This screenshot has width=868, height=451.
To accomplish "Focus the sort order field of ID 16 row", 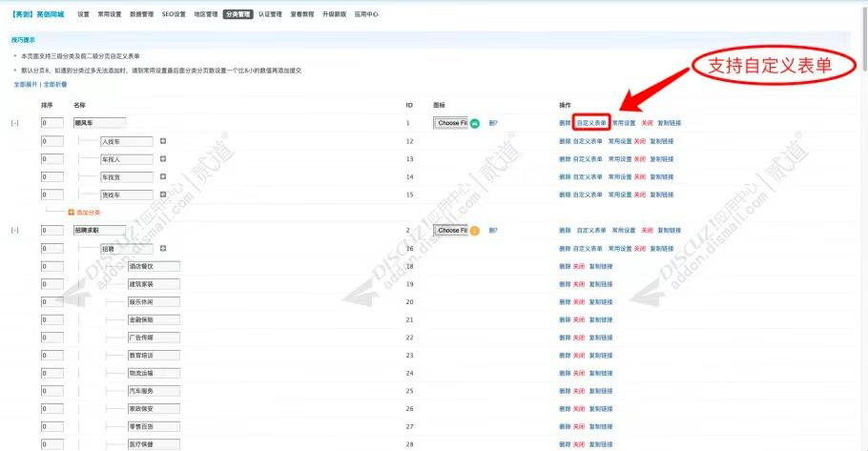I will point(52,249).
